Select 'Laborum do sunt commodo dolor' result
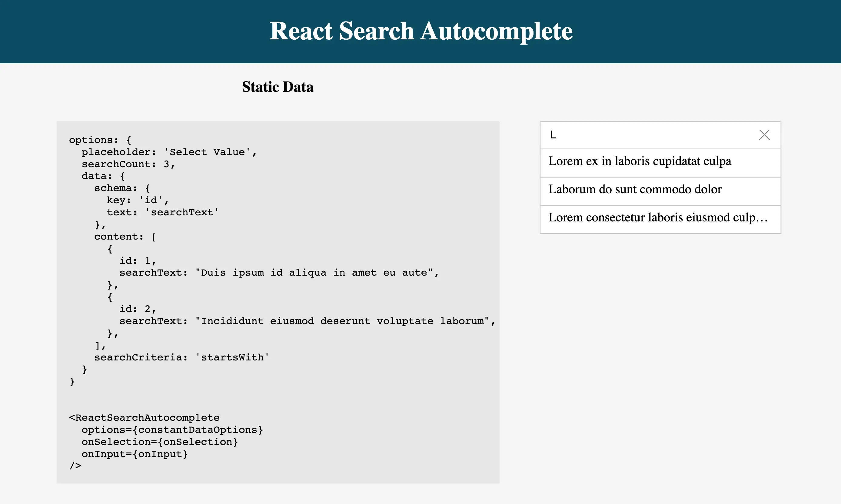 tap(660, 190)
